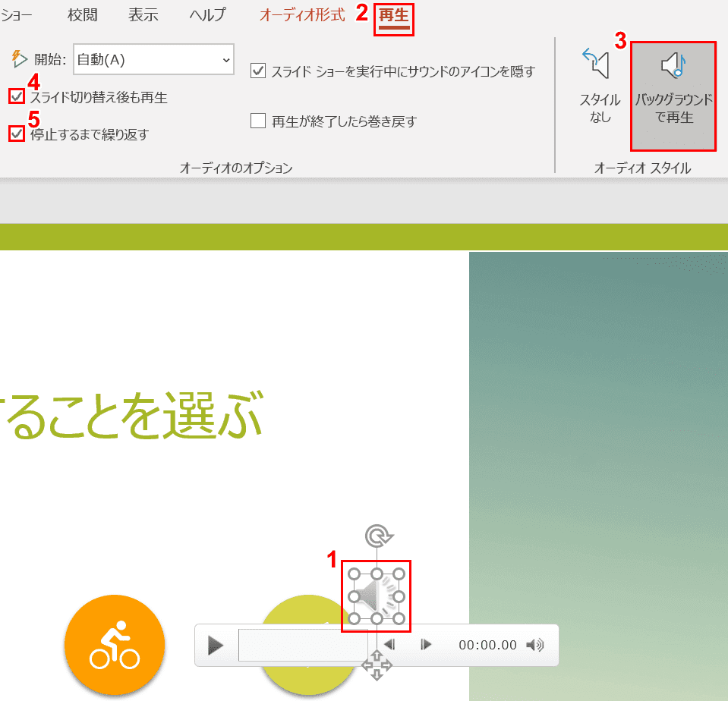Switch to the オーディオ形式 tab
Viewport: 728px width, 701px height.
302,15
